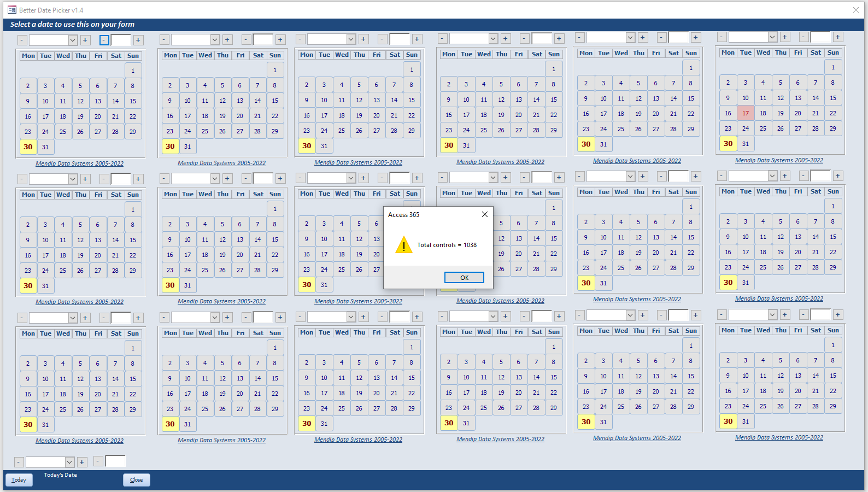868x492 pixels.
Task: Click the year field in top-left calendar
Action: (x=121, y=40)
